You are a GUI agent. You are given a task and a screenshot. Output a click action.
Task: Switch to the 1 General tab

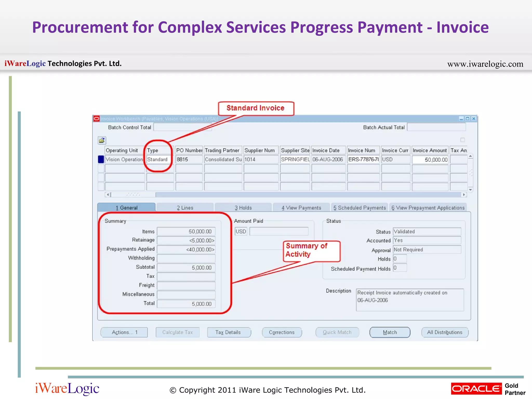(127, 208)
